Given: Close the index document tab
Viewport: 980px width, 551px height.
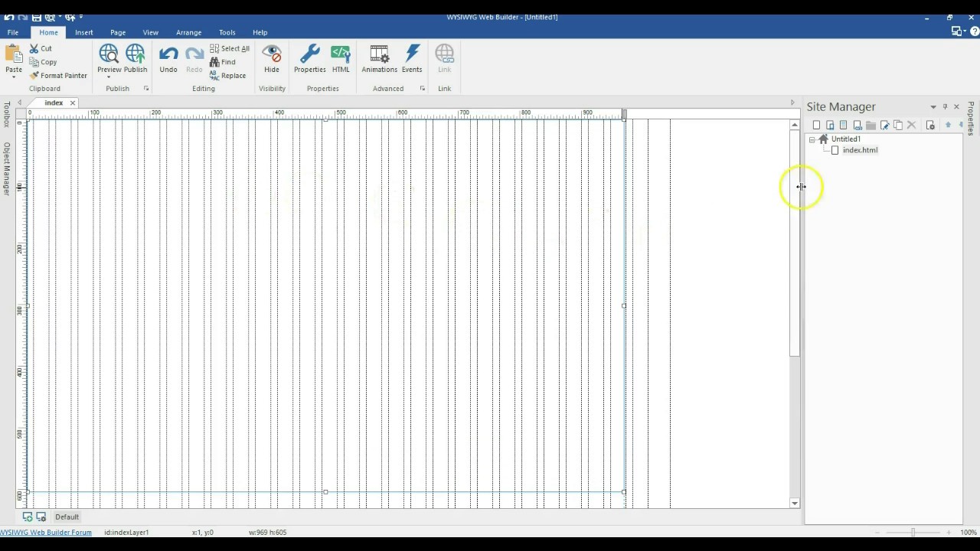Looking at the screenshot, I should tap(73, 103).
